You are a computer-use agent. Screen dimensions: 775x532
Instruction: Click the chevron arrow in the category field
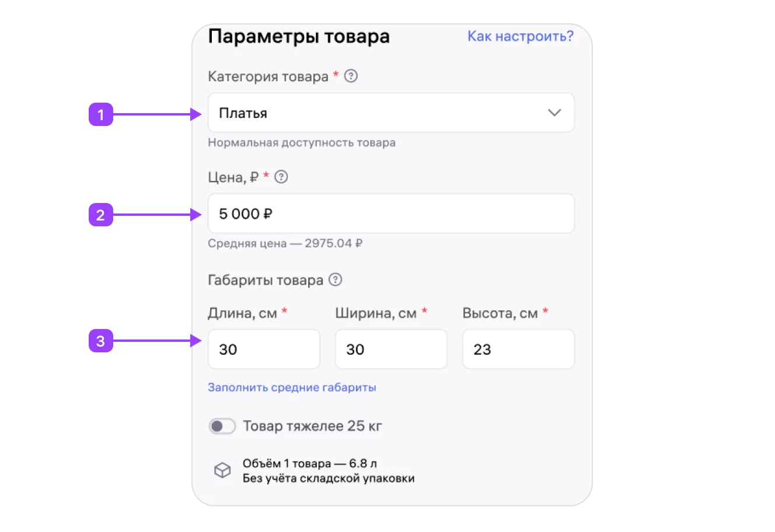pyautogui.click(x=554, y=113)
